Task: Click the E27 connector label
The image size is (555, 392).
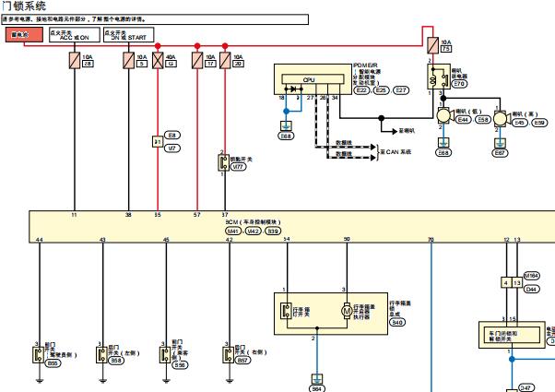Action: [401, 90]
